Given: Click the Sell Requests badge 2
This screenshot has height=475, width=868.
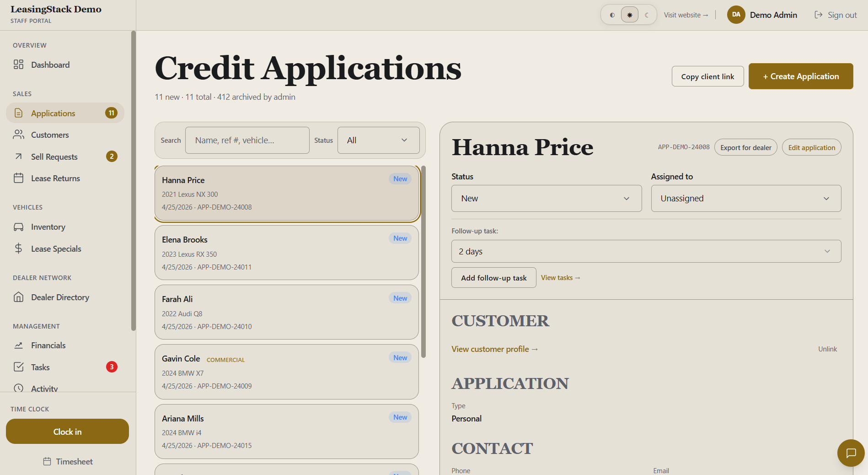Looking at the screenshot, I should (112, 157).
